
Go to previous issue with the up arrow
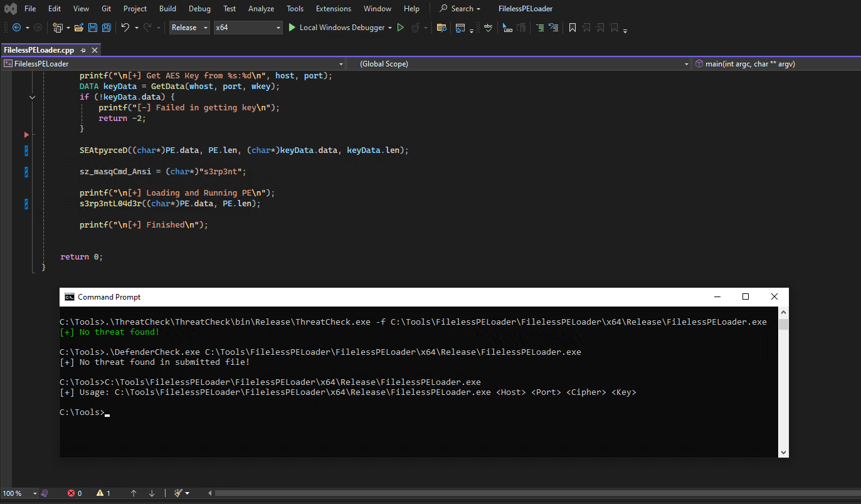tap(134, 493)
